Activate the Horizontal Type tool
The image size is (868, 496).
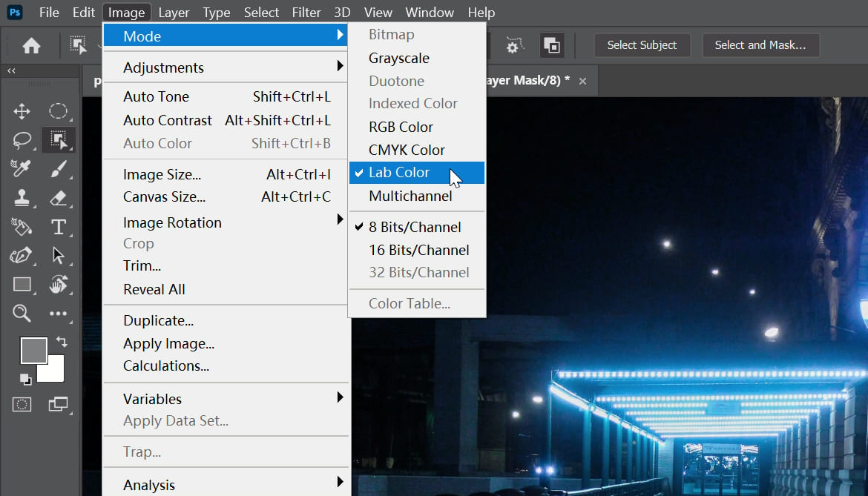tap(59, 227)
